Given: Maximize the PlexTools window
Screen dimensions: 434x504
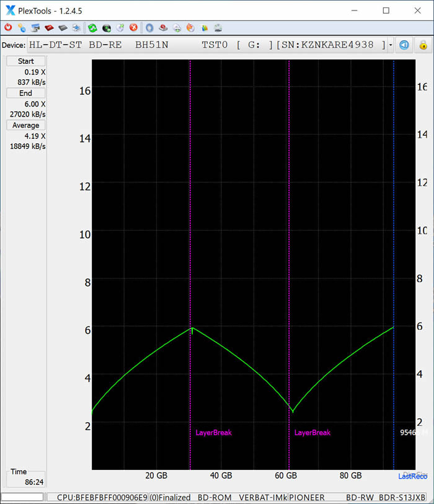Looking at the screenshot, I should [x=386, y=11].
